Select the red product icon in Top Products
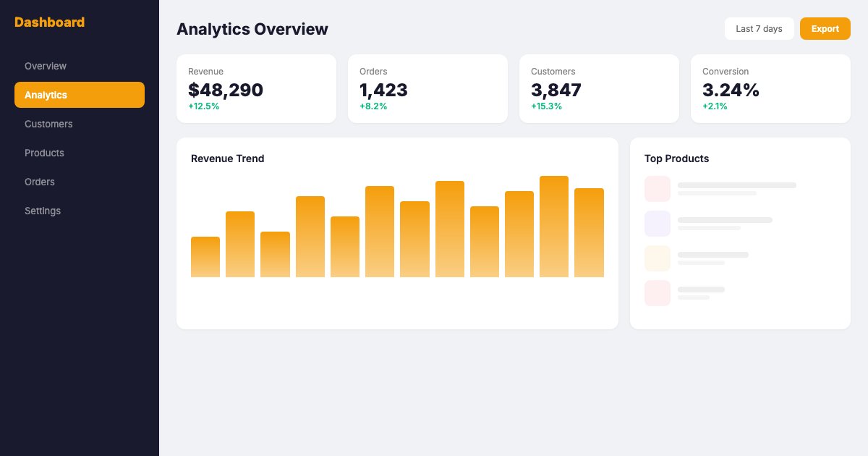Viewport: 868px width, 456px height. [x=657, y=292]
